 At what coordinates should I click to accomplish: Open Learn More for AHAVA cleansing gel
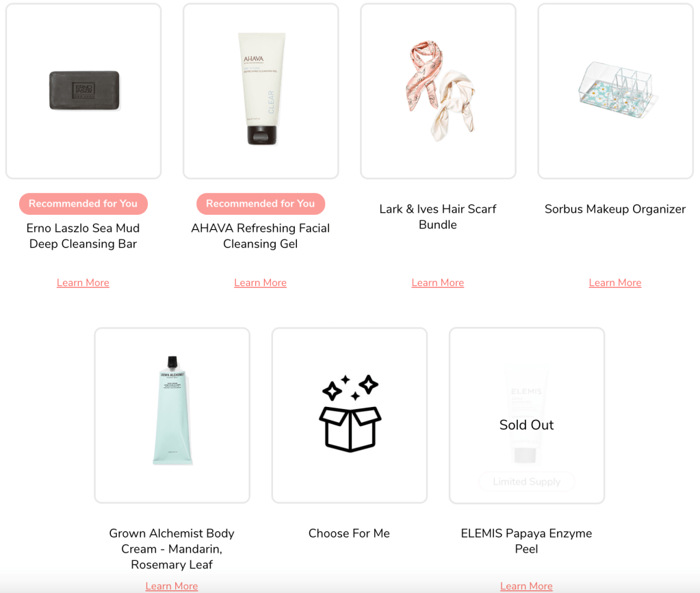click(x=260, y=283)
